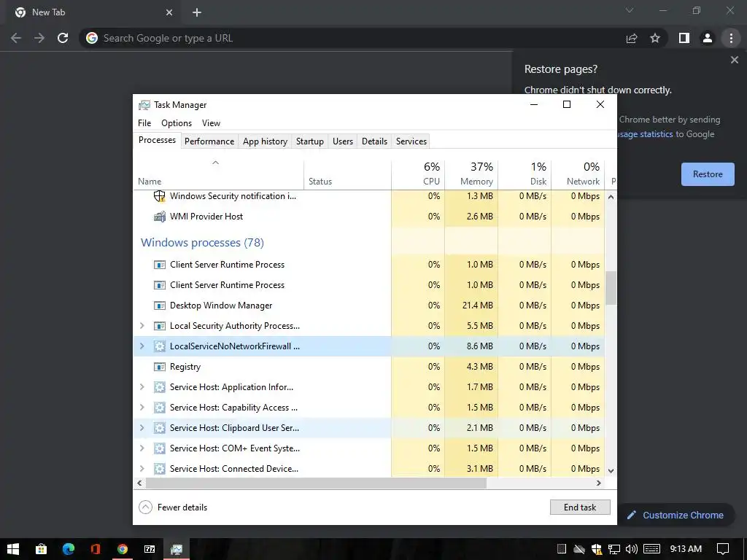Select WMI Provider Host process icon
The image size is (747, 560).
click(x=160, y=217)
